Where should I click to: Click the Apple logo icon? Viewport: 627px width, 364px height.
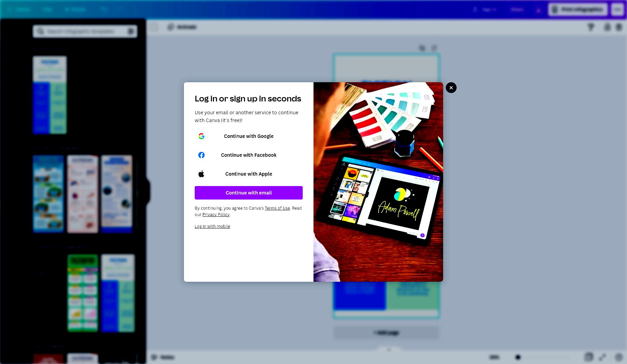(201, 174)
